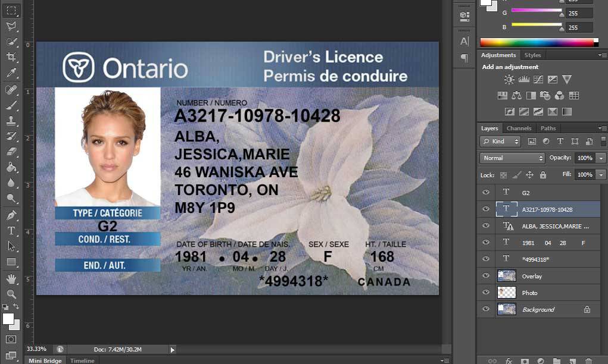Select the Rectangle shape tool
Viewport: 608px width, 364px height.
point(11,262)
